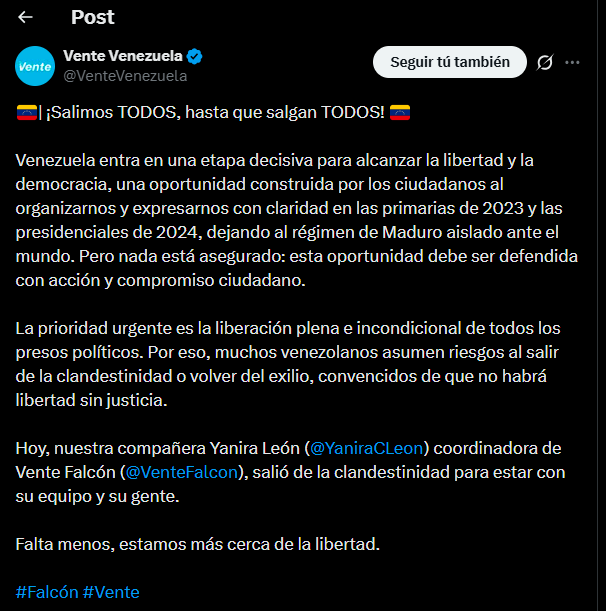Click the Venezuelan flag emoji after the headline

coord(400,111)
